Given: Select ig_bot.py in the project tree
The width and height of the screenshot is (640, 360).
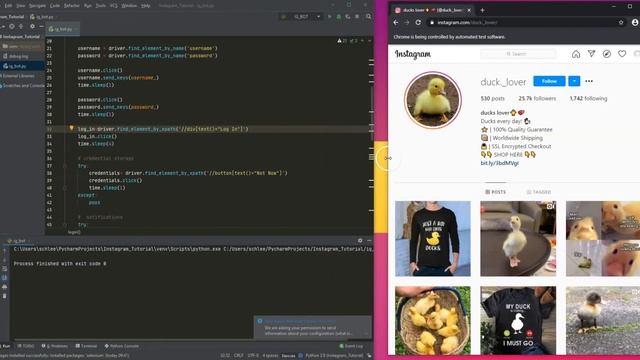Looking at the screenshot, I should click(x=18, y=66).
